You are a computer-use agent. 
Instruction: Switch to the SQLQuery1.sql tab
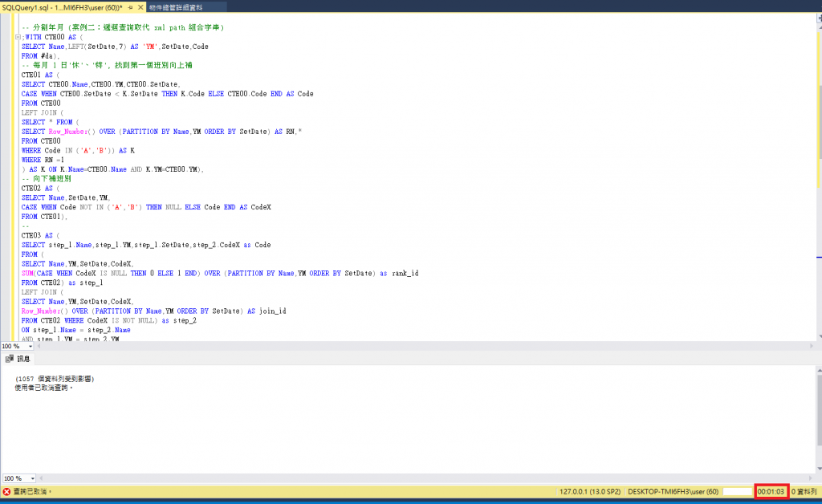[62, 7]
